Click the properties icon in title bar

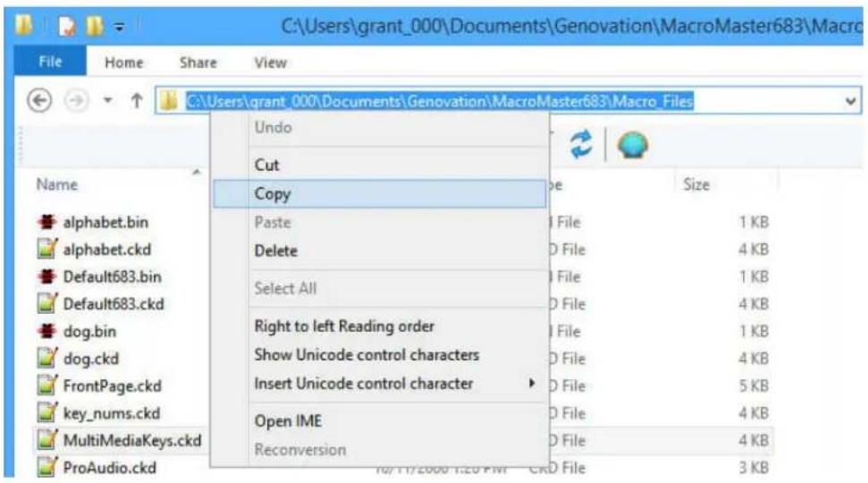68,26
